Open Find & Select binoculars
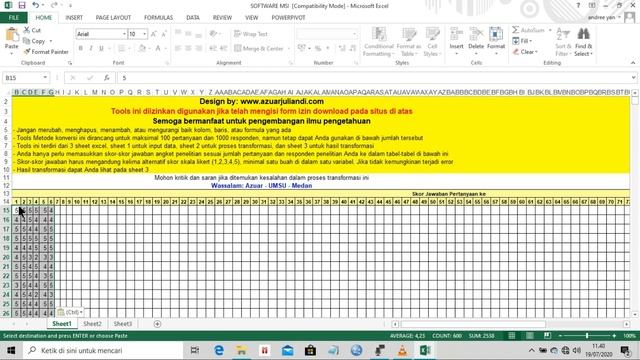This screenshot has height=360, width=640. click(x=584, y=42)
